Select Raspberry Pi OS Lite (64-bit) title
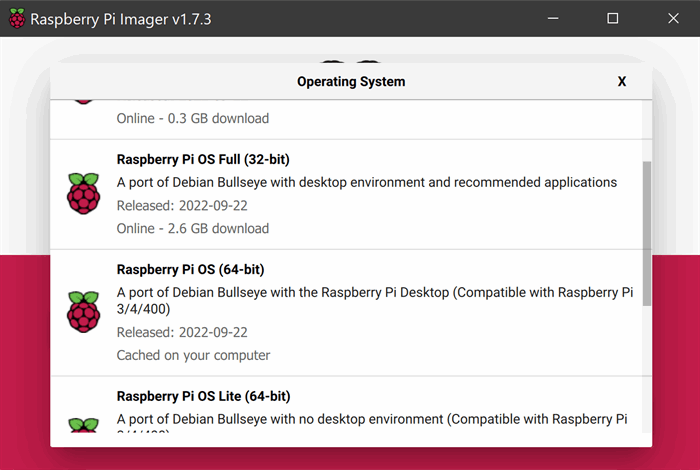Image resolution: width=700 pixels, height=470 pixels. pyautogui.click(x=204, y=396)
